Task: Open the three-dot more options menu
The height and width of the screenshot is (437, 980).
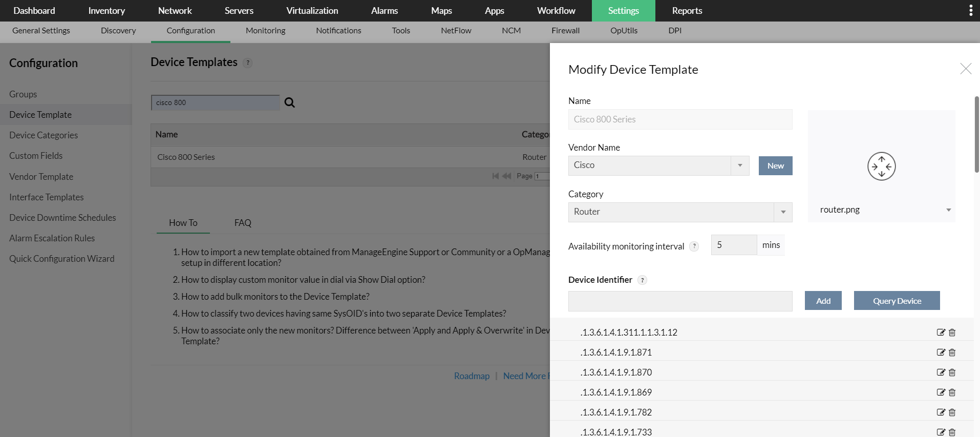Action: pos(970,11)
